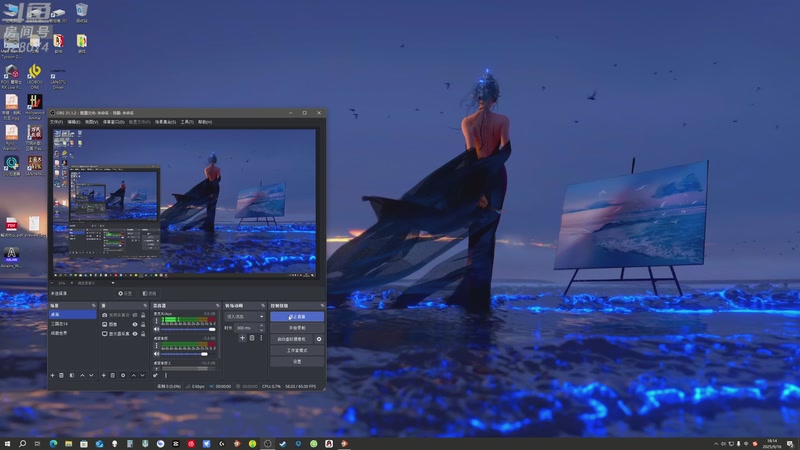Click OBS Studio icon in taskbar
Screen dimensions: 800x450
(267, 444)
